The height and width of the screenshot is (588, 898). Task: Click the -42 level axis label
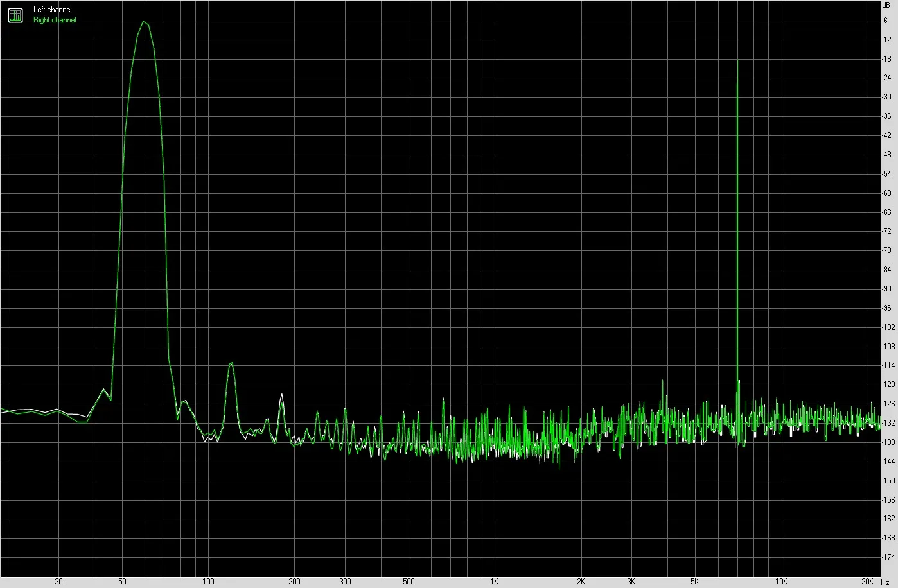tap(886, 135)
